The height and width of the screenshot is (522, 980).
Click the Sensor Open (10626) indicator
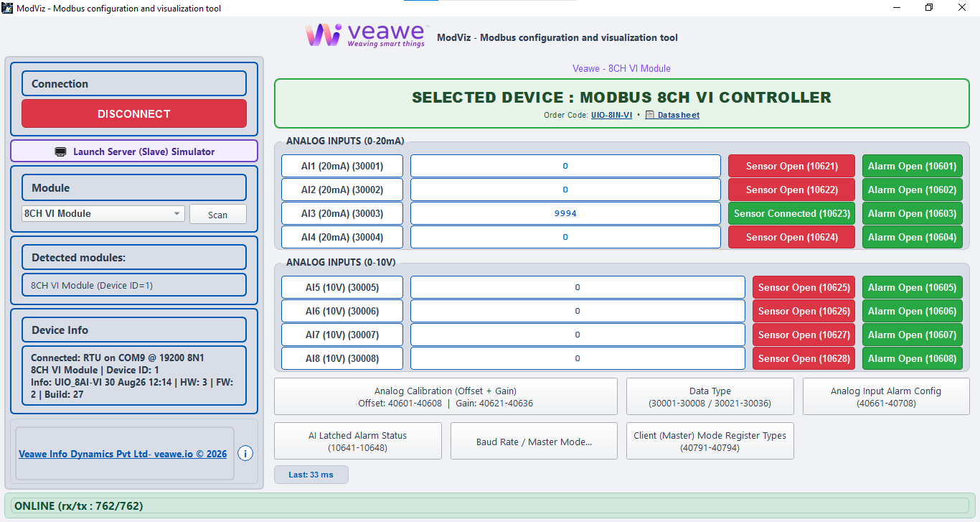tap(804, 311)
